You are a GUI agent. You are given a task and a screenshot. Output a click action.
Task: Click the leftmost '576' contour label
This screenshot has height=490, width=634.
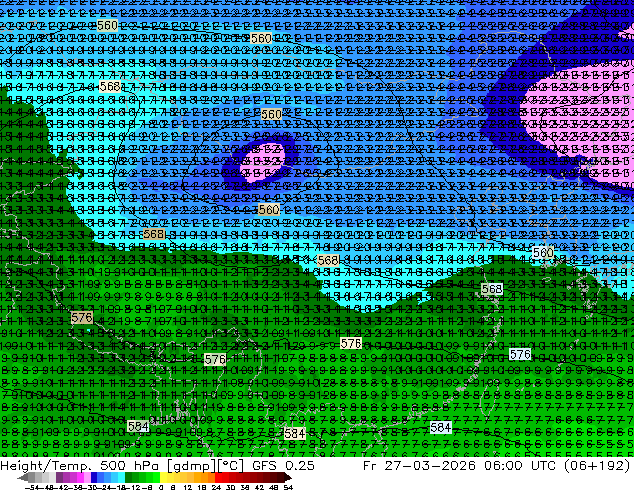point(82,317)
